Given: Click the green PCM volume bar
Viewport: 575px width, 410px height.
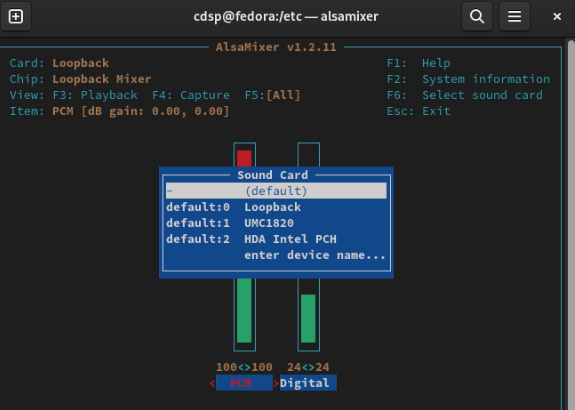Looking at the screenshot, I should click(244, 310).
